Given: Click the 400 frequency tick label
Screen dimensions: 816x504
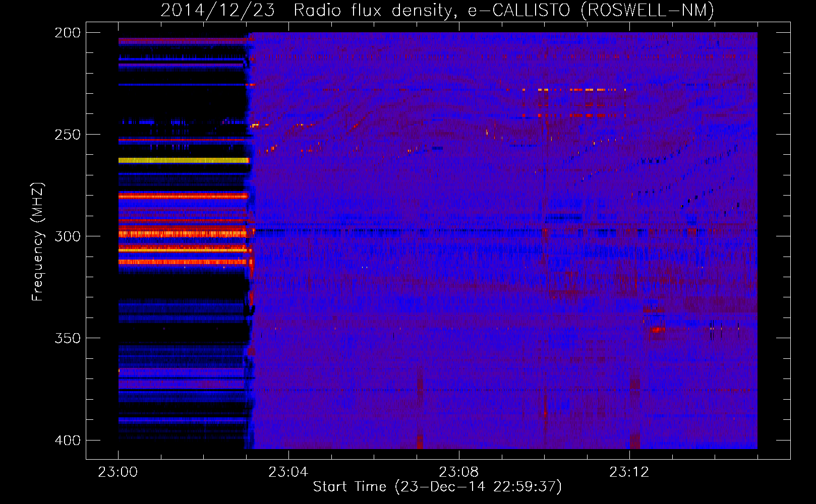Looking at the screenshot, I should pos(68,440).
